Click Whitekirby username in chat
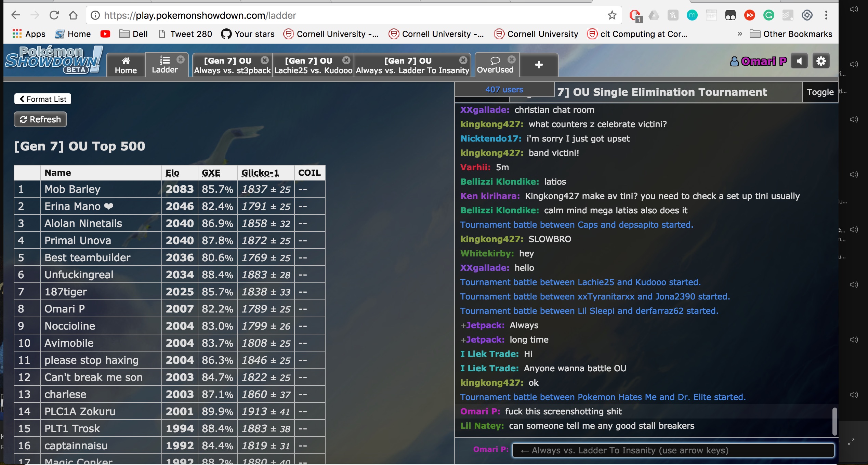This screenshot has height=465, width=868. point(487,253)
